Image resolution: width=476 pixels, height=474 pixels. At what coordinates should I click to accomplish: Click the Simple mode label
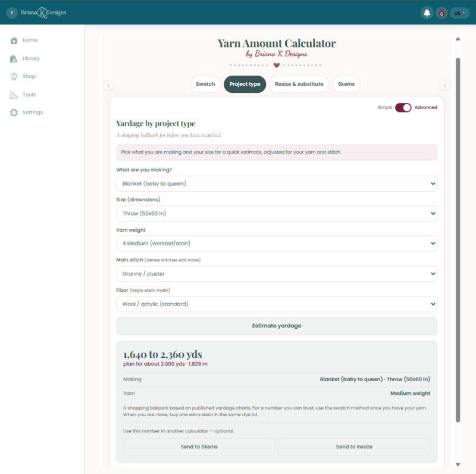(x=384, y=107)
